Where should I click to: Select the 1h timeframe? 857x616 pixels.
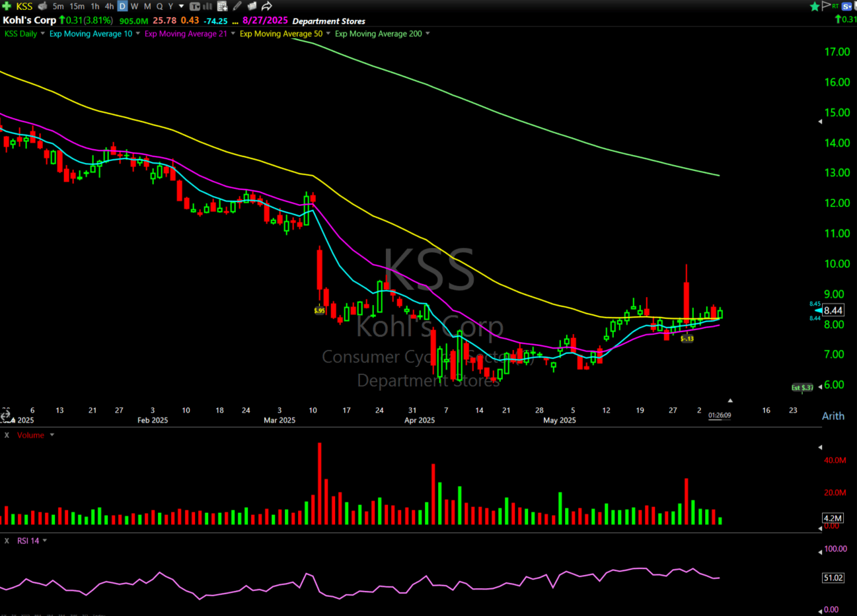coord(94,6)
